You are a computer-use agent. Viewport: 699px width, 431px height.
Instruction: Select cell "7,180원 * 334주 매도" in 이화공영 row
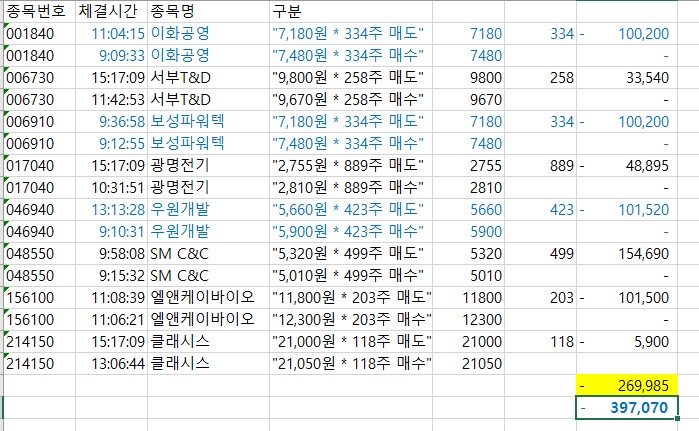pyautogui.click(x=351, y=33)
